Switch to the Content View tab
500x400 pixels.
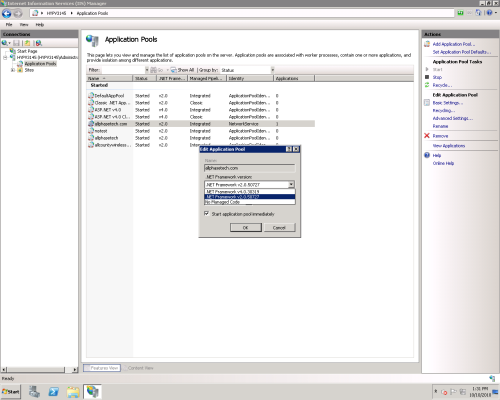point(138,368)
